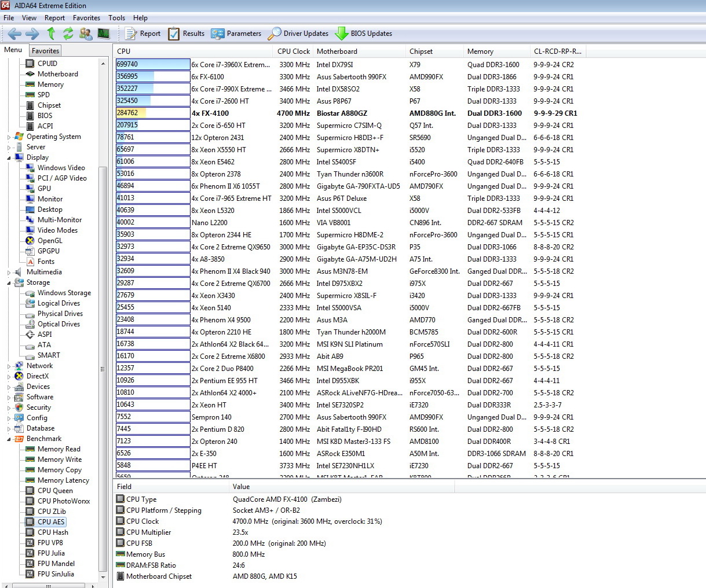This screenshot has width=706, height=588.
Task: Open the Results toolbar button
Action: [186, 34]
